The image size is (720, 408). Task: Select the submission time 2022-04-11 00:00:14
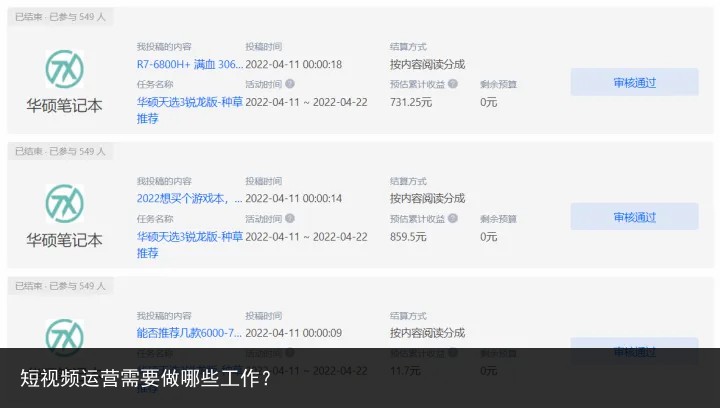[293, 198]
